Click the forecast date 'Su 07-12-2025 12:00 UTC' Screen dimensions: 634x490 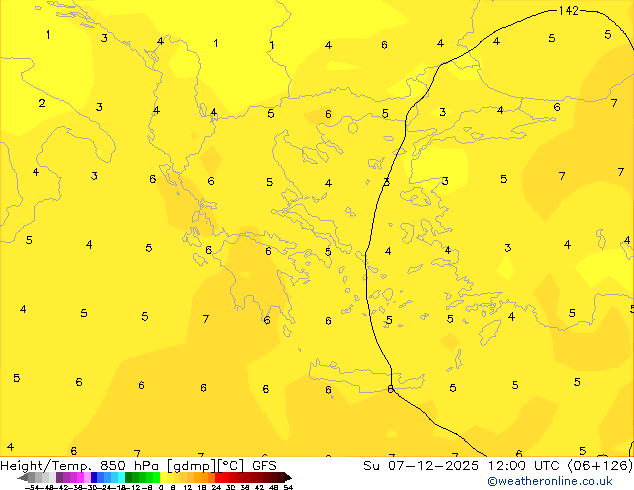click(463, 466)
